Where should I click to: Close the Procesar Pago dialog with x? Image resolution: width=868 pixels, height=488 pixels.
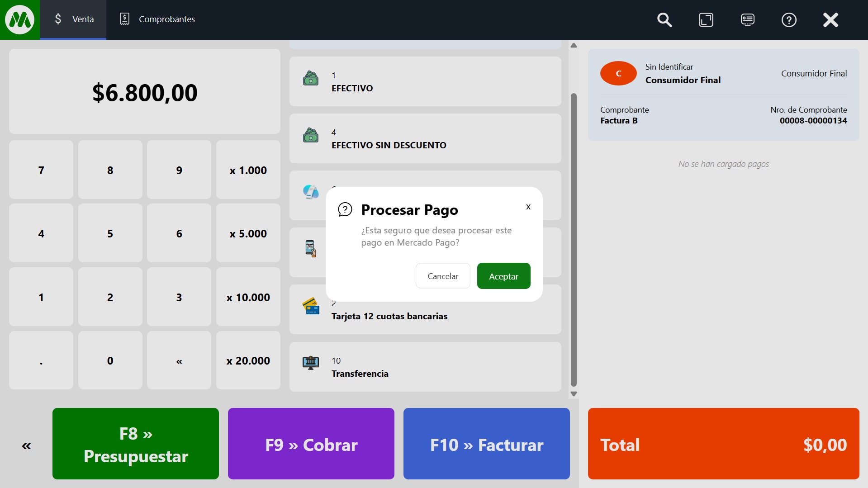[x=528, y=207]
